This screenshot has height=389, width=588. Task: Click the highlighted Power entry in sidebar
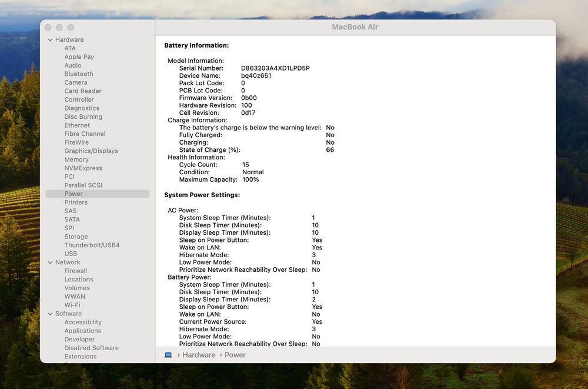pyautogui.click(x=98, y=194)
